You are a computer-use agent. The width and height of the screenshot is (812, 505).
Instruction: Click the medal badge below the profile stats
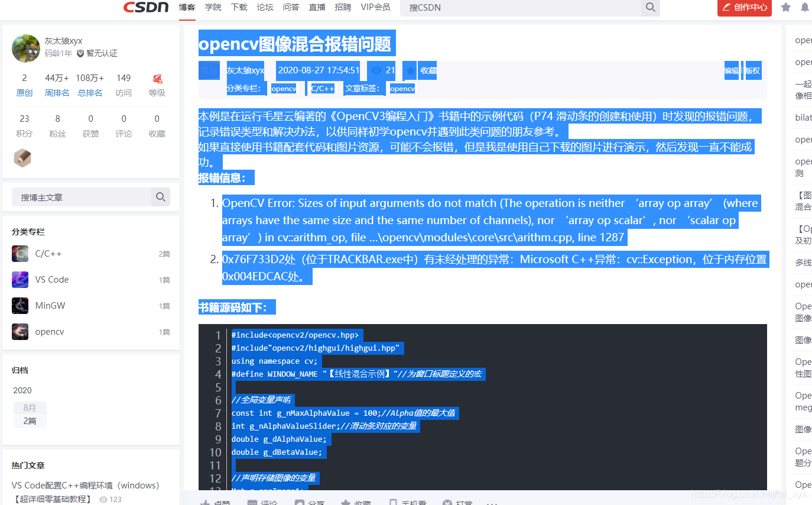point(22,158)
